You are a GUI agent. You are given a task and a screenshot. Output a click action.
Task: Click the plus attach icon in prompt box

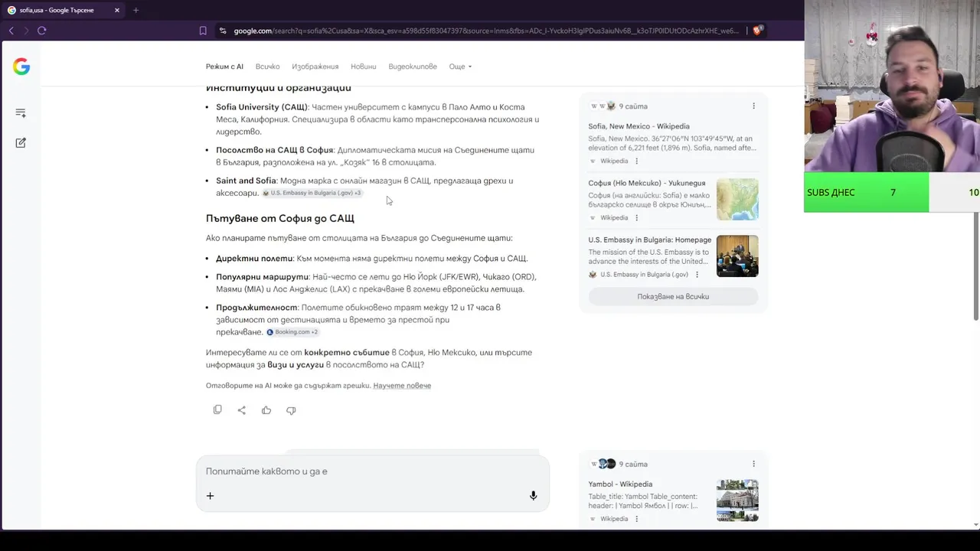[210, 496]
